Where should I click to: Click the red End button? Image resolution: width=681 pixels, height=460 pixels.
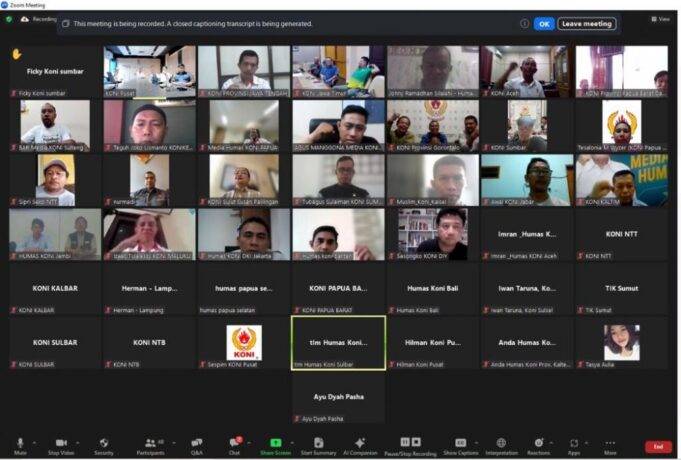tap(658, 447)
